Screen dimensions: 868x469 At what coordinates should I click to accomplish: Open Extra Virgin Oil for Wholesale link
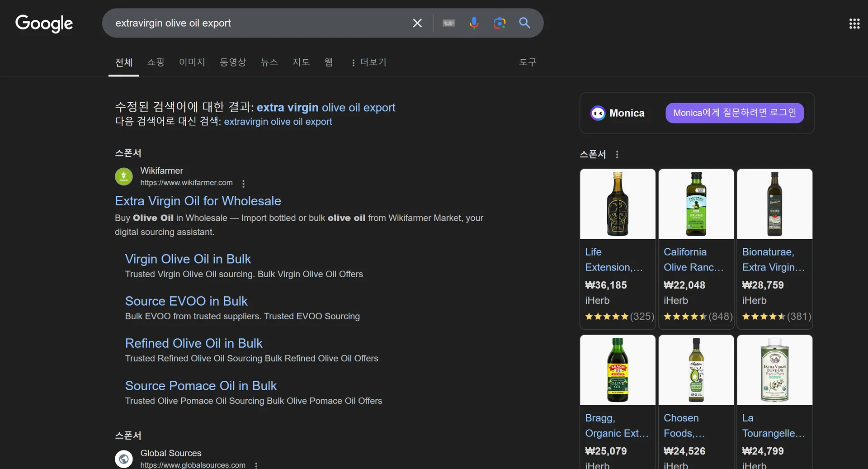click(198, 201)
